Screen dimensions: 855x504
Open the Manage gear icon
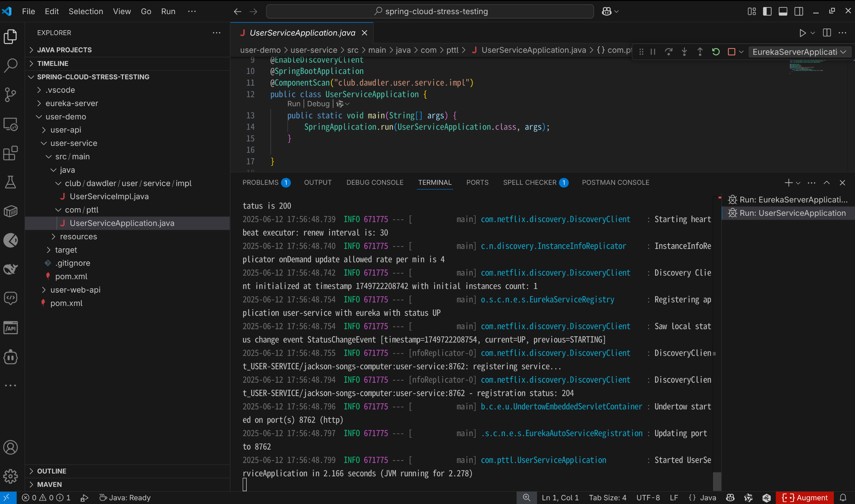[10, 476]
